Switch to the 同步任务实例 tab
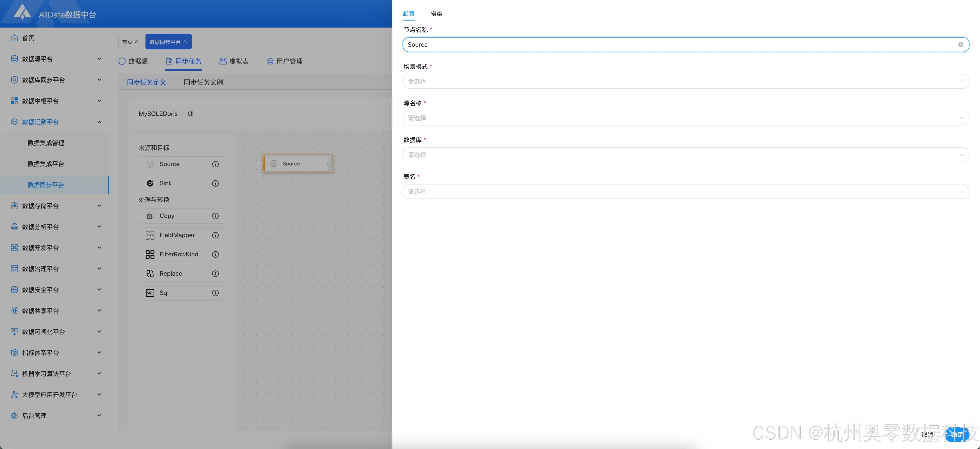 [x=203, y=82]
